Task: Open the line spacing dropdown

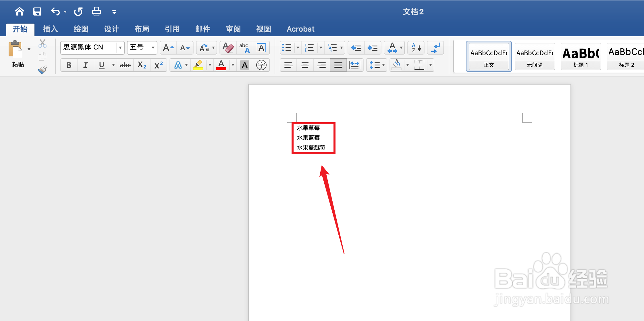Action: (x=383, y=65)
